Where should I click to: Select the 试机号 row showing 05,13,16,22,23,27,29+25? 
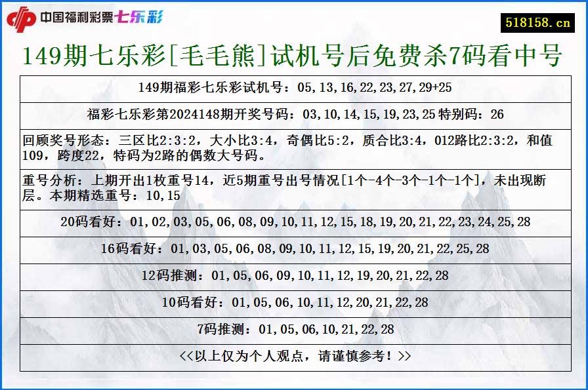[x=294, y=86]
